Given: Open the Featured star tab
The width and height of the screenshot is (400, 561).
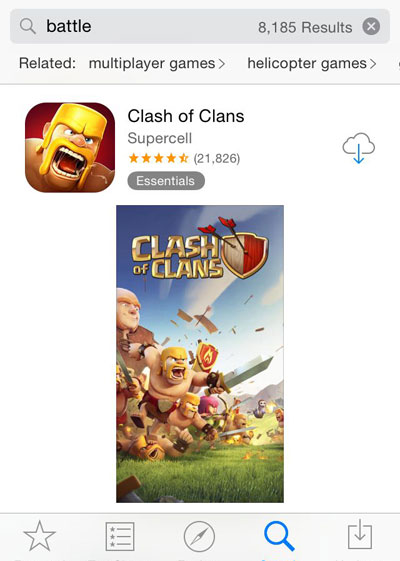Looking at the screenshot, I should 39,536.
